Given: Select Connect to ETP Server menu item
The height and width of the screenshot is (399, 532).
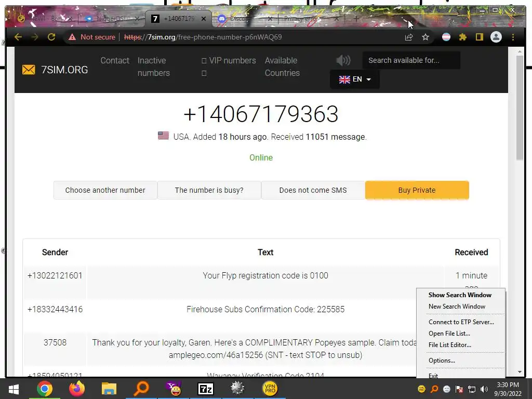Looking at the screenshot, I should tap(461, 322).
